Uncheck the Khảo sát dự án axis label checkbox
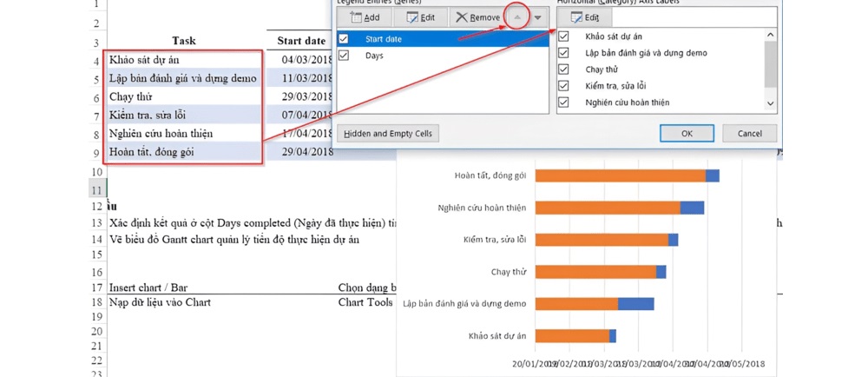868x377 pixels. point(564,36)
